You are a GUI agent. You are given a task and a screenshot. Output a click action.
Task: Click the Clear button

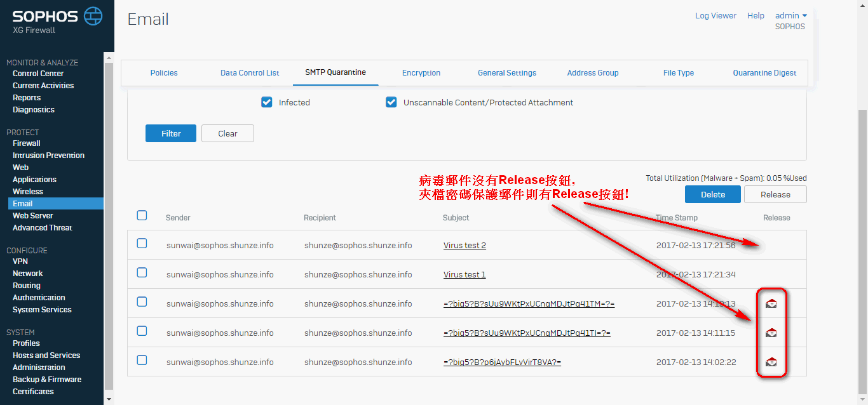[227, 133]
